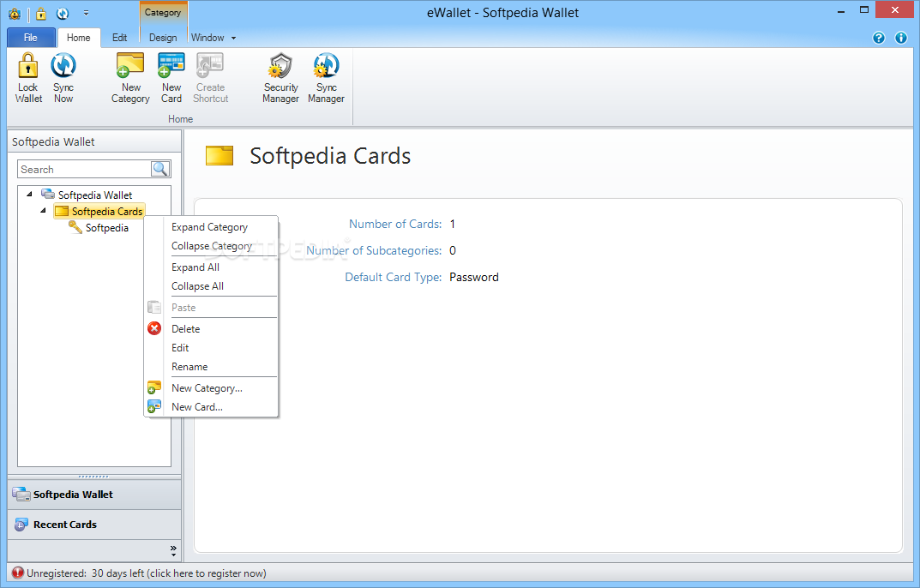Click the wallet icon in tree root

coord(47,195)
